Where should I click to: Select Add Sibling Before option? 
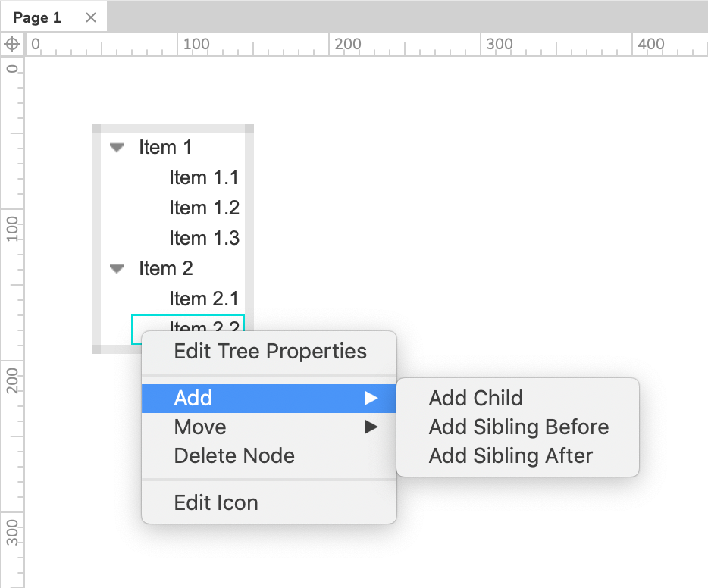pos(518,427)
